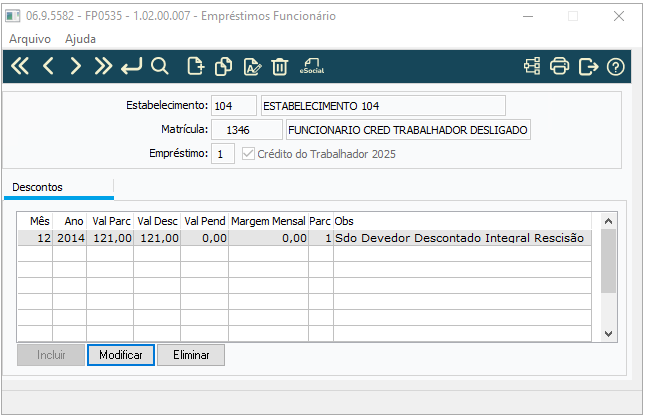Delete the record with the trash icon
The image size is (649, 415).
(279, 66)
